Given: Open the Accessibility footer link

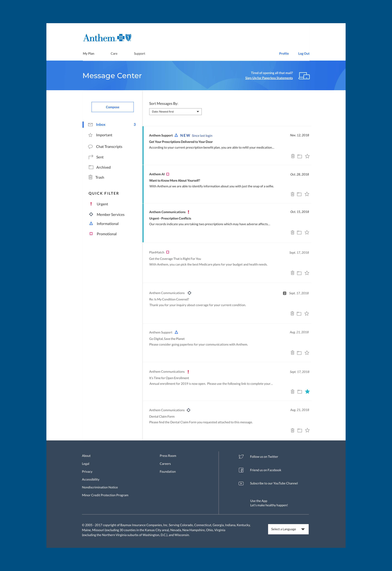Looking at the screenshot, I should tap(91, 479).
